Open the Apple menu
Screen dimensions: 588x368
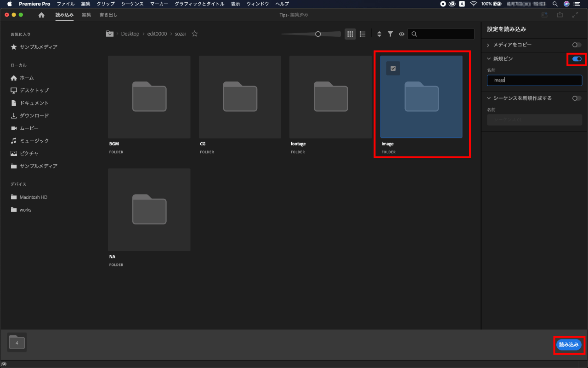pyautogui.click(x=9, y=4)
